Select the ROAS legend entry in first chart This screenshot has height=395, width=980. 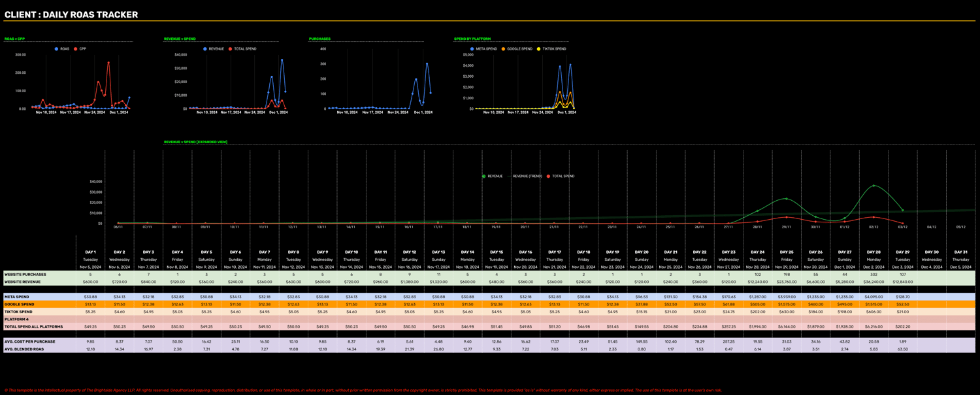coord(62,49)
